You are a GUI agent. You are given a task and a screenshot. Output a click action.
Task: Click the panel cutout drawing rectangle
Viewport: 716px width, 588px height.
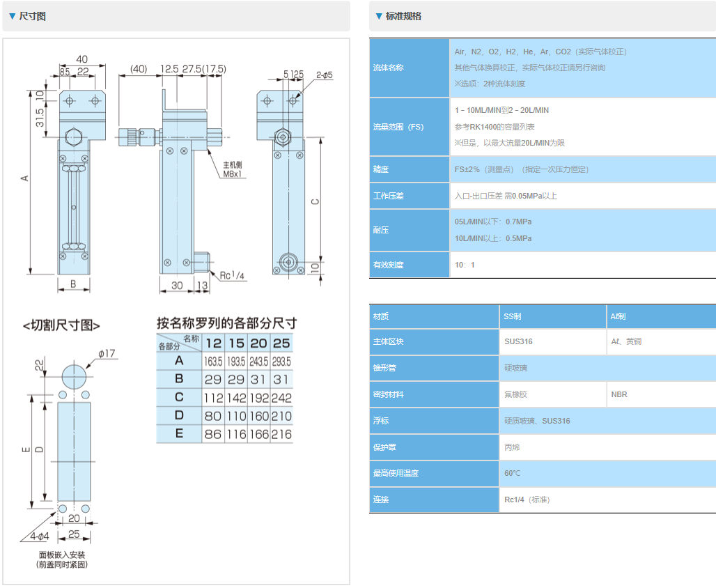pyautogui.click(x=74, y=452)
